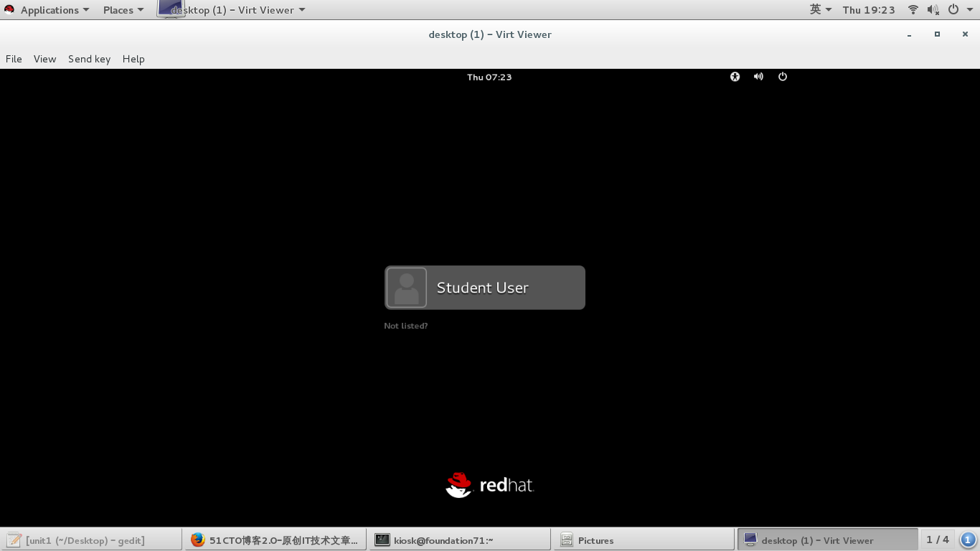The image size is (980, 551).
Task: Open the Applications menu in top panel
Action: [55, 10]
